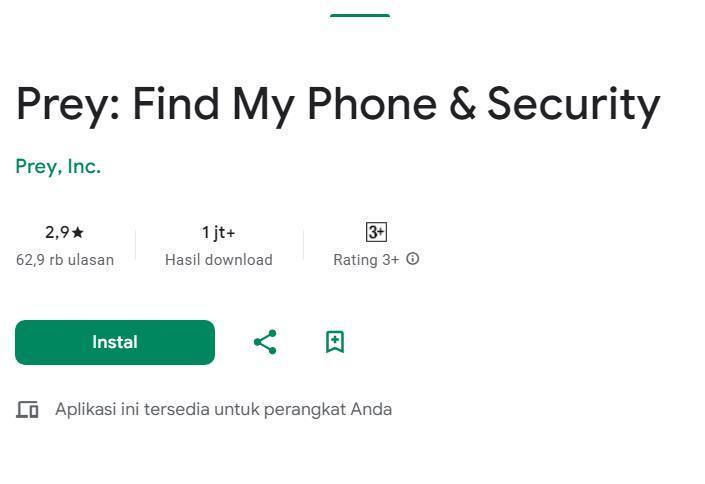The width and height of the screenshot is (705, 484).
Task: Share this app via share icon
Action: [265, 342]
